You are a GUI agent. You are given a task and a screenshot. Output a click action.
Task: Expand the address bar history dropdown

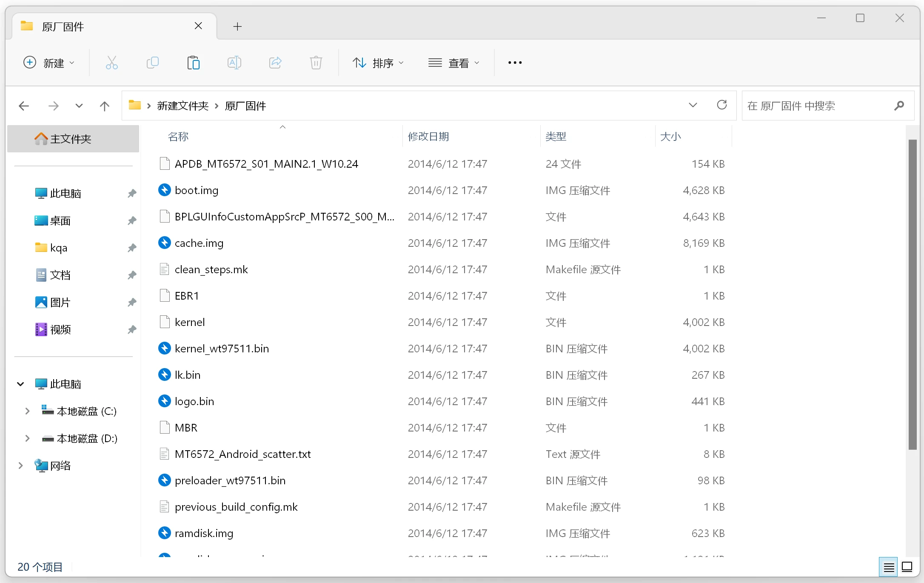(693, 105)
